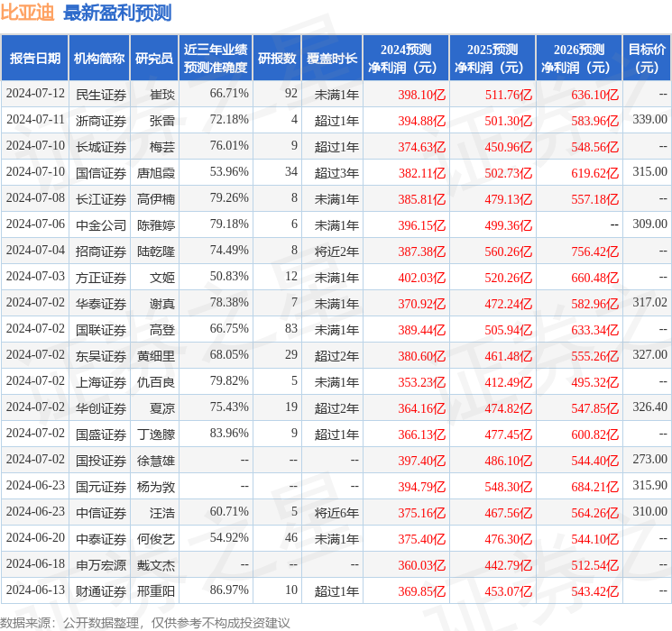Click target price 339.00
This screenshot has width=672, height=631.
[x=649, y=119]
